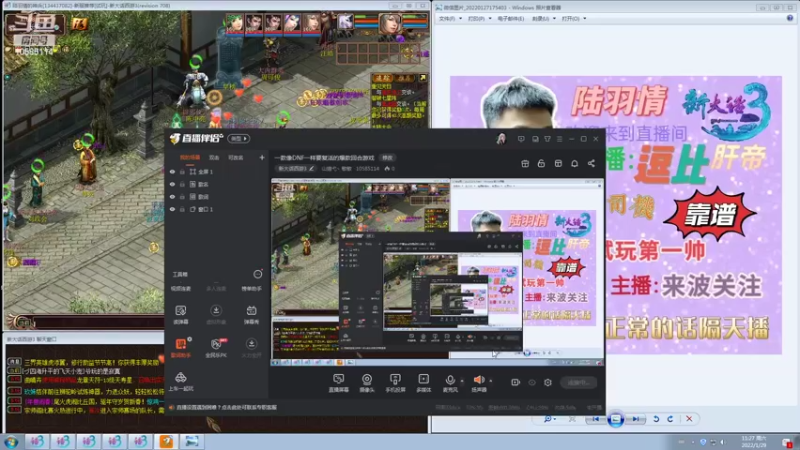Open the orange streaming app taskbar icon
Screen dimensions: 800x450
pos(166,441)
